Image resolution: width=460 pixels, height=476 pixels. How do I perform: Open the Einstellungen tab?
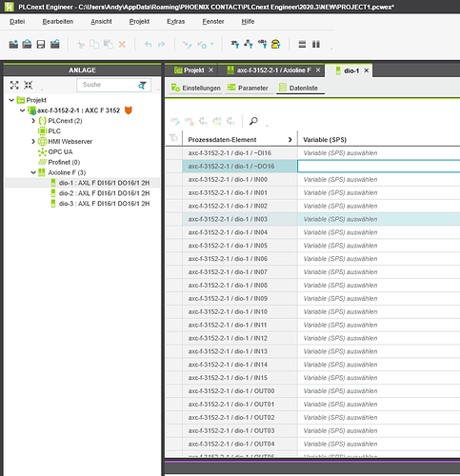[196, 88]
